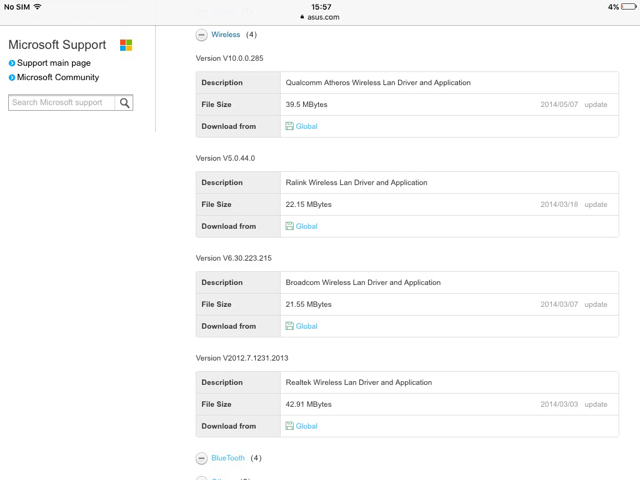Image resolution: width=640 pixels, height=480 pixels.
Task: Click the magnifier search button
Action: coord(124,102)
